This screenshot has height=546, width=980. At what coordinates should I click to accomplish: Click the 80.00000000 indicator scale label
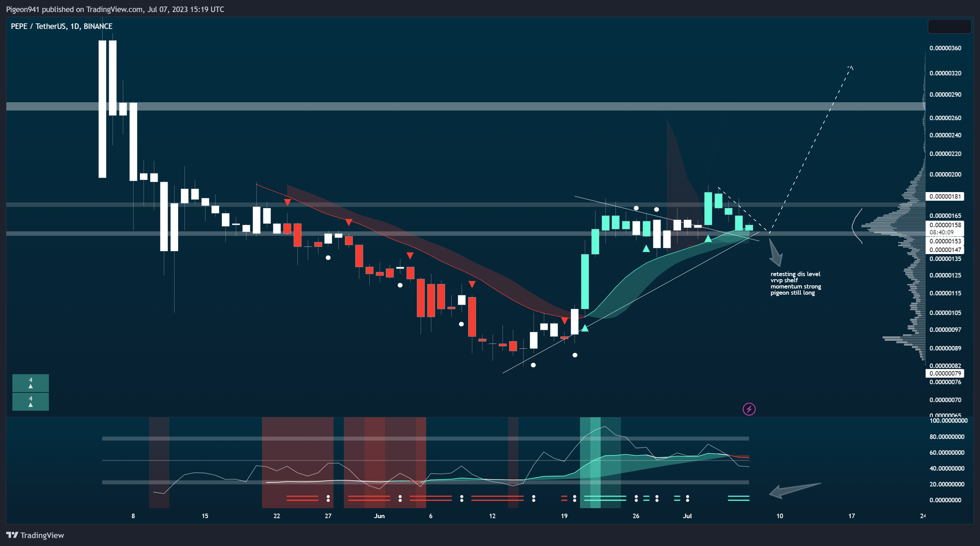pyautogui.click(x=947, y=437)
